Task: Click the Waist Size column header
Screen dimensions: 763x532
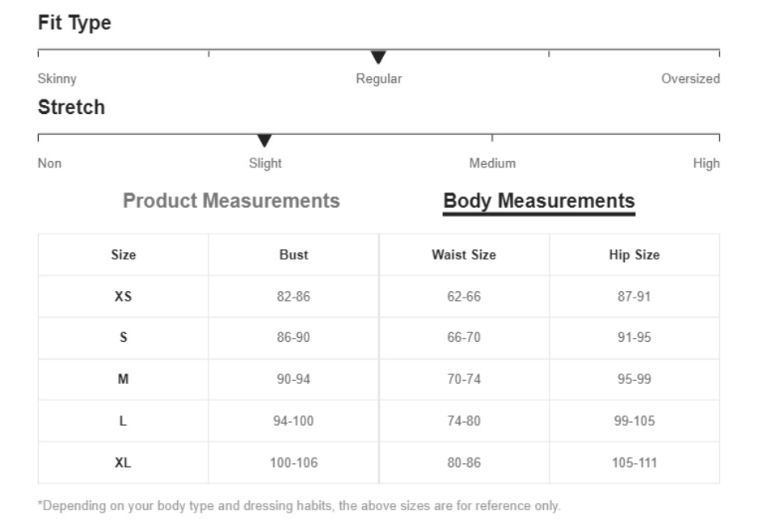Action: tap(464, 255)
